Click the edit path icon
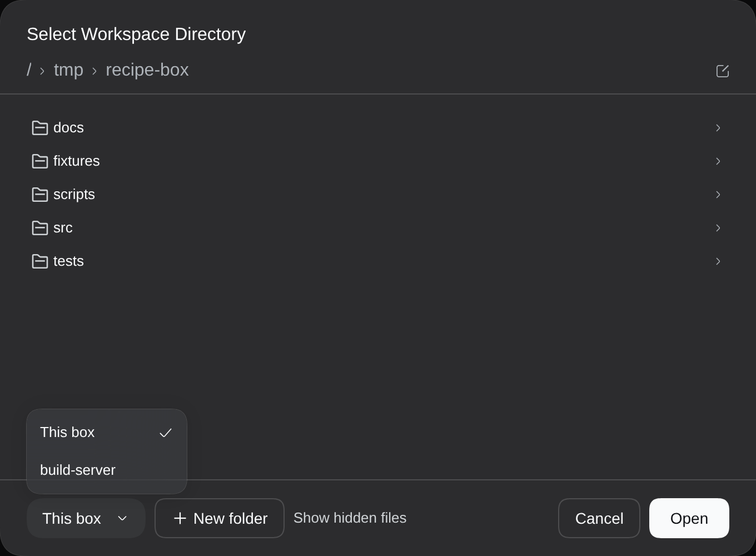The width and height of the screenshot is (756, 556). tap(722, 71)
